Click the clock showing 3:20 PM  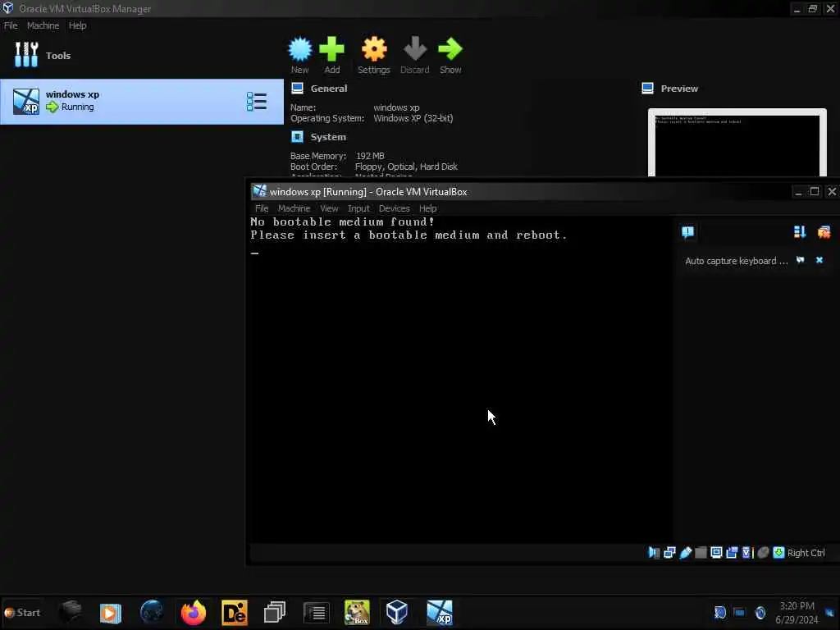pos(797,606)
